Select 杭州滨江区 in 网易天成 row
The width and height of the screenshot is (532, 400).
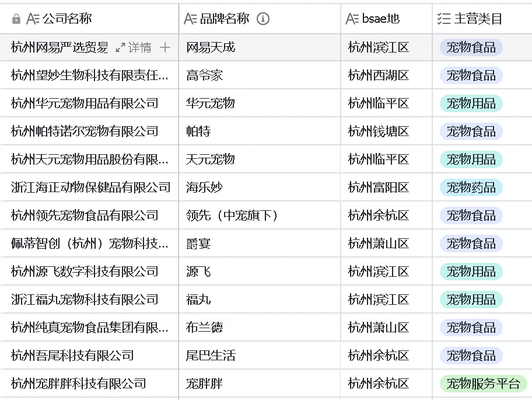click(x=386, y=47)
